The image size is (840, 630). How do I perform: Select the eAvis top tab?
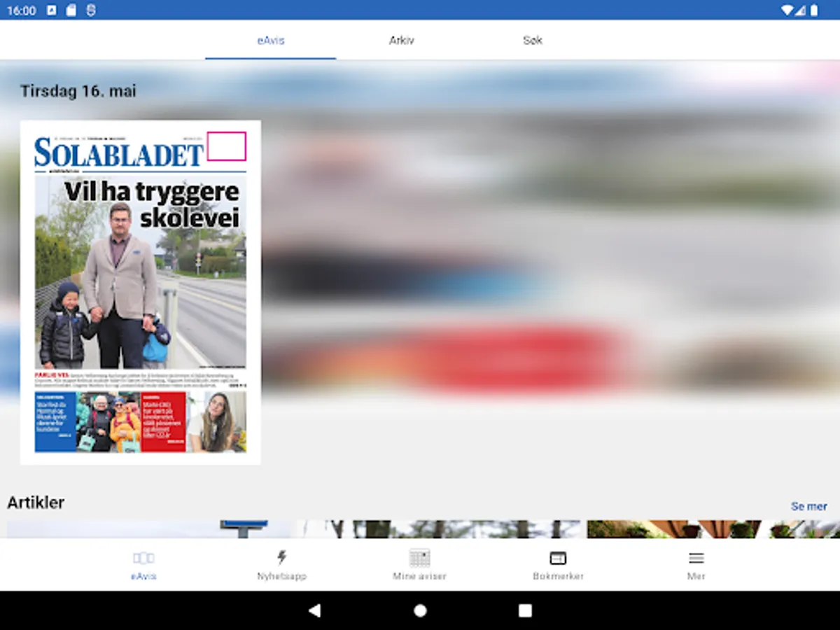coord(271,41)
